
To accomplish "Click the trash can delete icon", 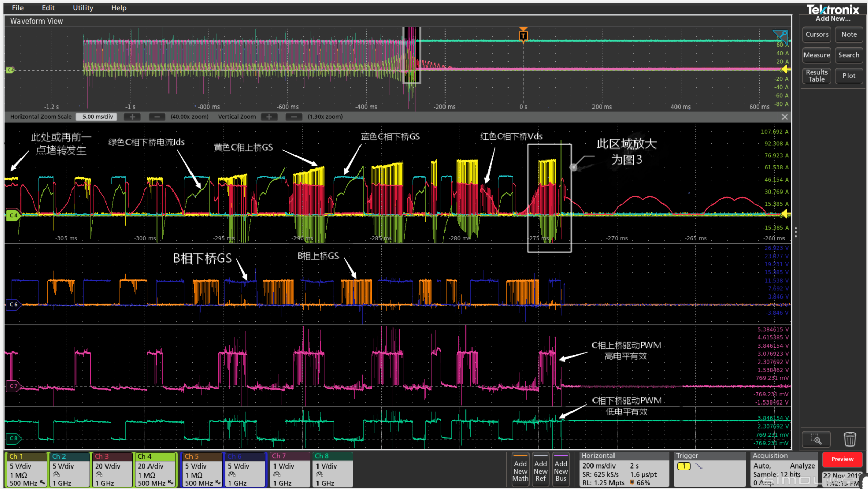I will click(x=850, y=439).
